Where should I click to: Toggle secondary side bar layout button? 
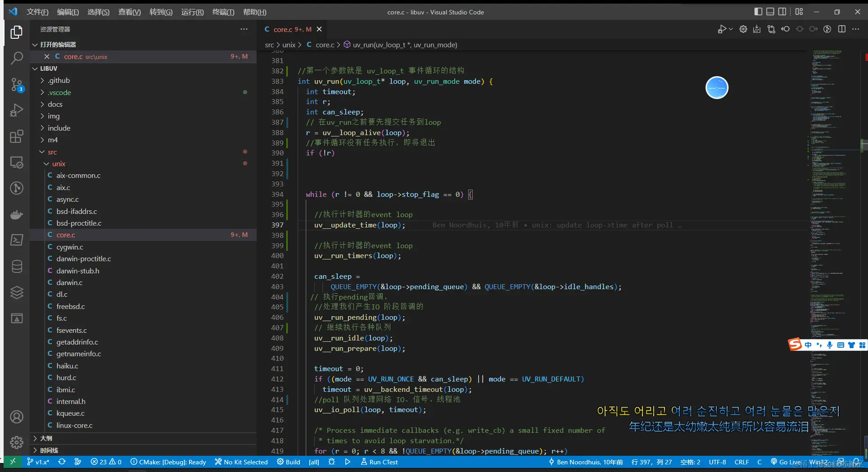[x=782, y=12]
